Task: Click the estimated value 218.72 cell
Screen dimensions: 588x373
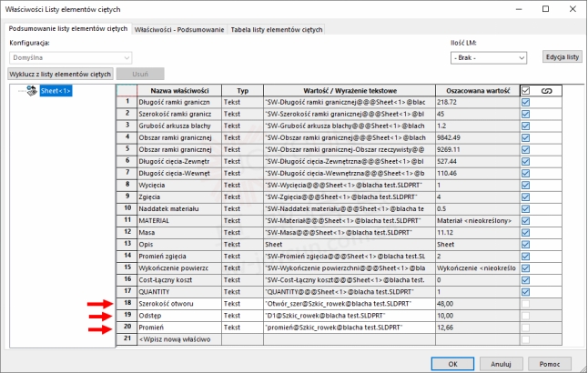Action: tap(478, 102)
